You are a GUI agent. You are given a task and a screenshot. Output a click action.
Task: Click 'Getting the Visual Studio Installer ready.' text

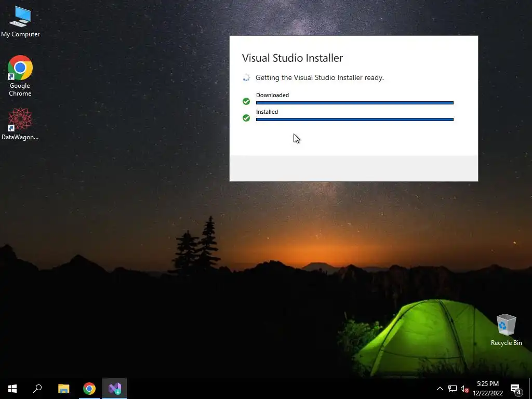320,78
